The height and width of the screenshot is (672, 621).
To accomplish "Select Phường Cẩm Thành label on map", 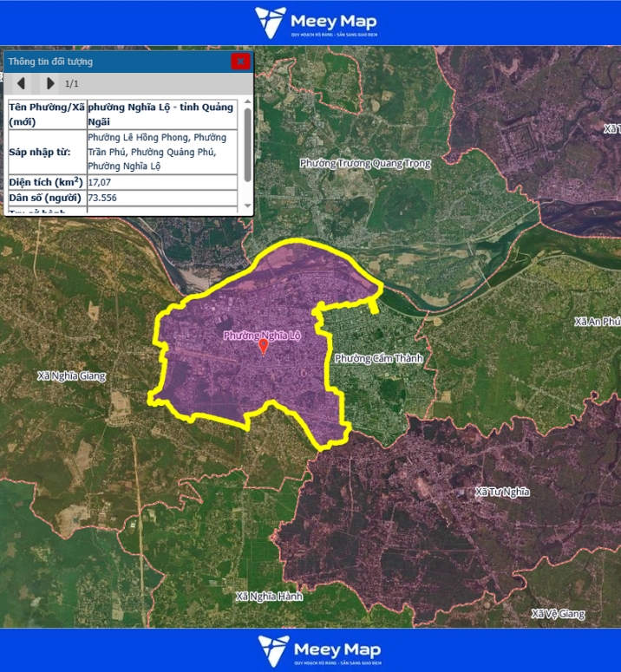I will coord(377,359).
